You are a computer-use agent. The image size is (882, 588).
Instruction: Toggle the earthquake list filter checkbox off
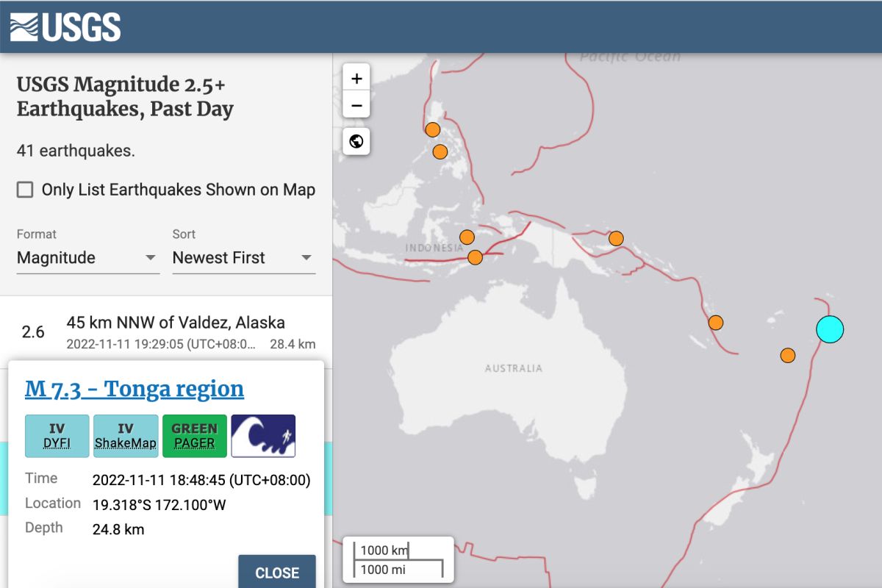pyautogui.click(x=24, y=189)
